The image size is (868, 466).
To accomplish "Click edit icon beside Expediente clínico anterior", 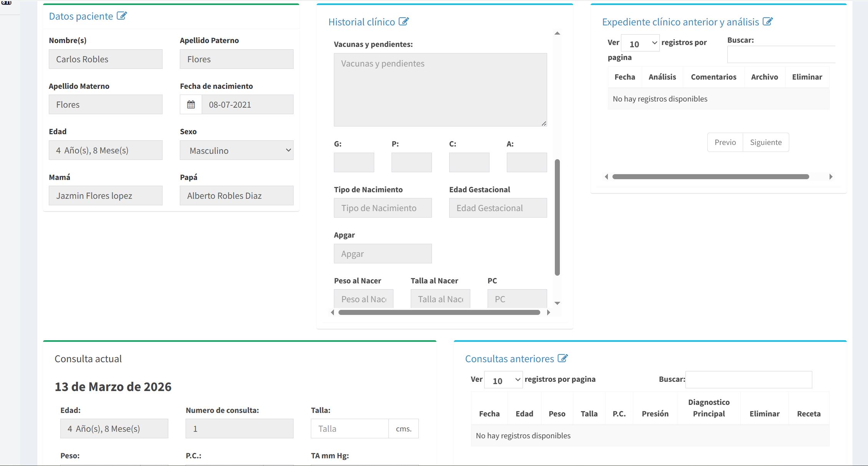I will tap(768, 22).
